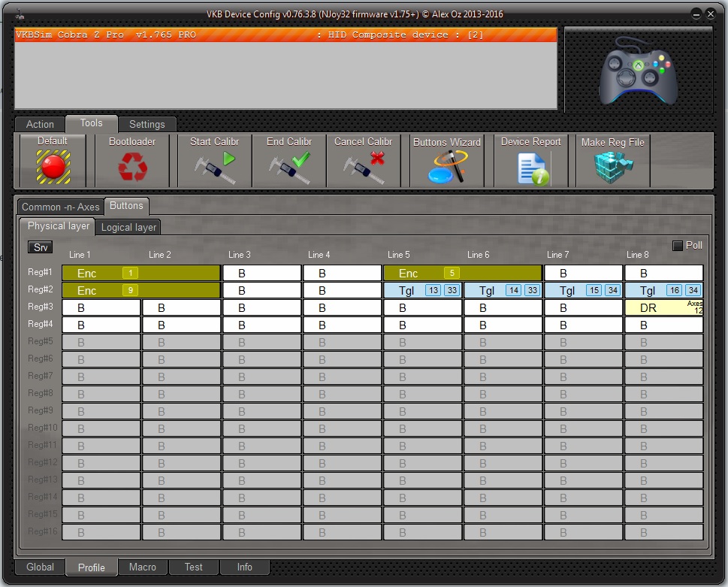Select the VKBSim Cobra Z Pro device row

point(285,35)
